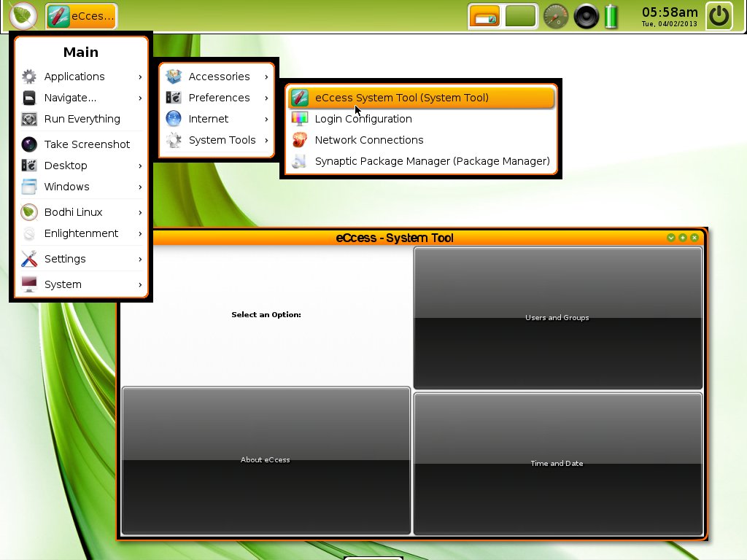Choose Take Screenshot from Main menu
The image size is (747, 560).
tap(81, 144)
